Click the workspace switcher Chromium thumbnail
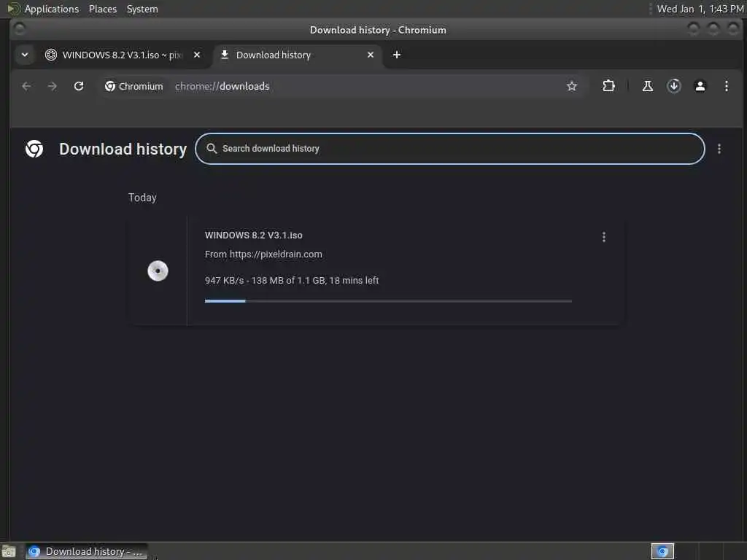The width and height of the screenshot is (747, 560). pyautogui.click(x=662, y=551)
